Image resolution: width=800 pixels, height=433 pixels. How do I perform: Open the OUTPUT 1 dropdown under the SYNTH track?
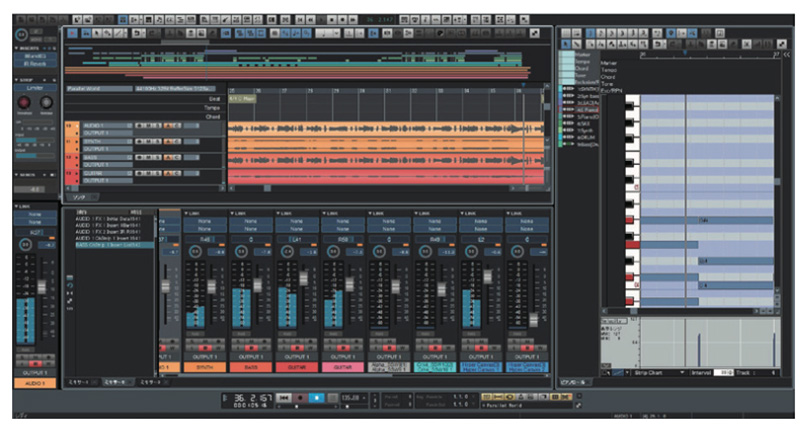click(107, 149)
